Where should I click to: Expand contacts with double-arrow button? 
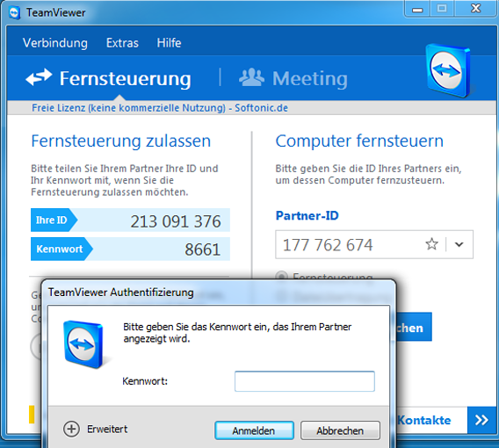(481, 420)
